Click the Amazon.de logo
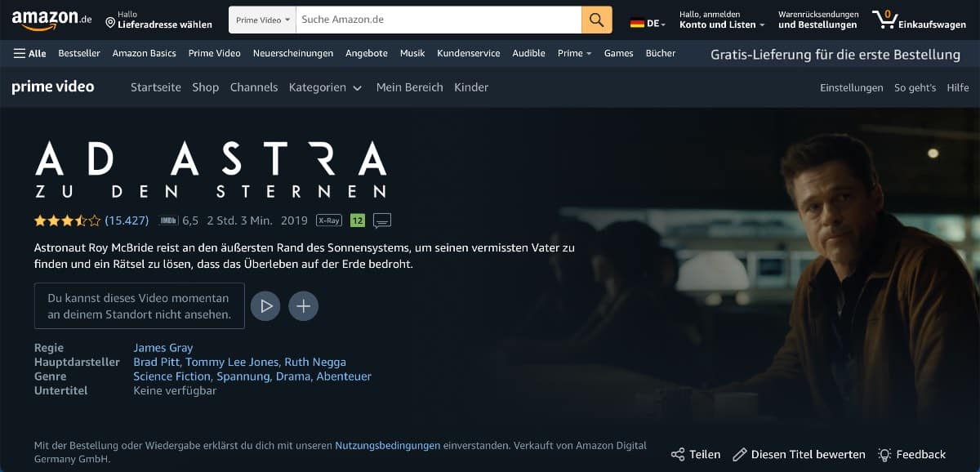 coord(53,20)
